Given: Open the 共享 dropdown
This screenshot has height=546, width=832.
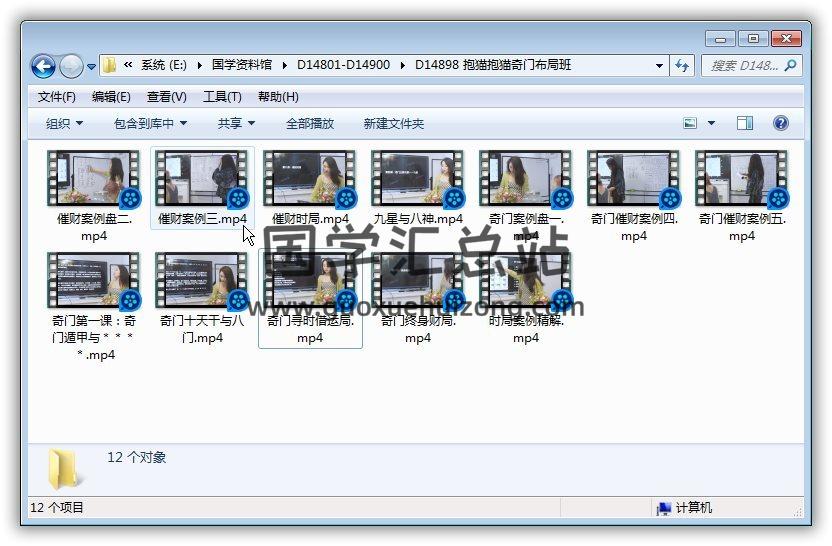Looking at the screenshot, I should click(x=236, y=124).
